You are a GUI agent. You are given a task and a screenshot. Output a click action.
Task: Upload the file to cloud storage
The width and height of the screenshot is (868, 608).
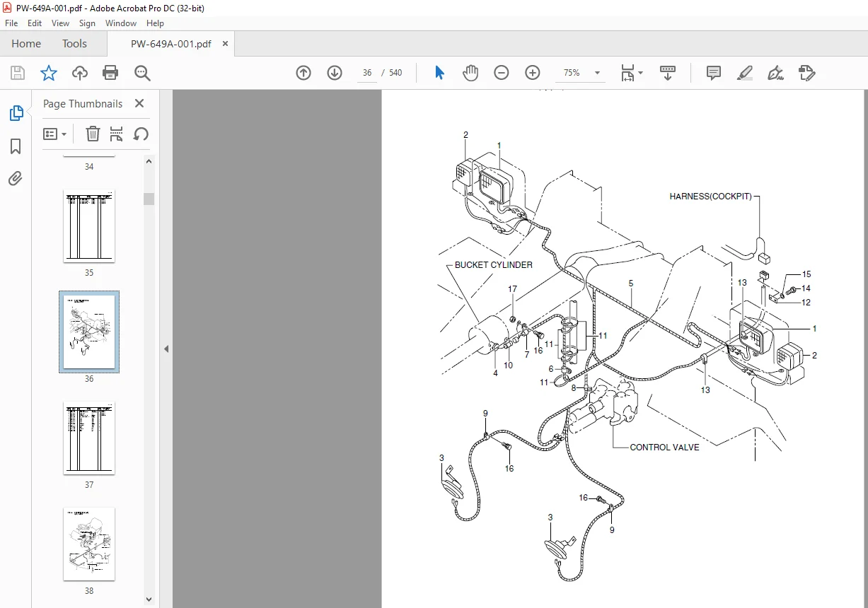coord(80,73)
